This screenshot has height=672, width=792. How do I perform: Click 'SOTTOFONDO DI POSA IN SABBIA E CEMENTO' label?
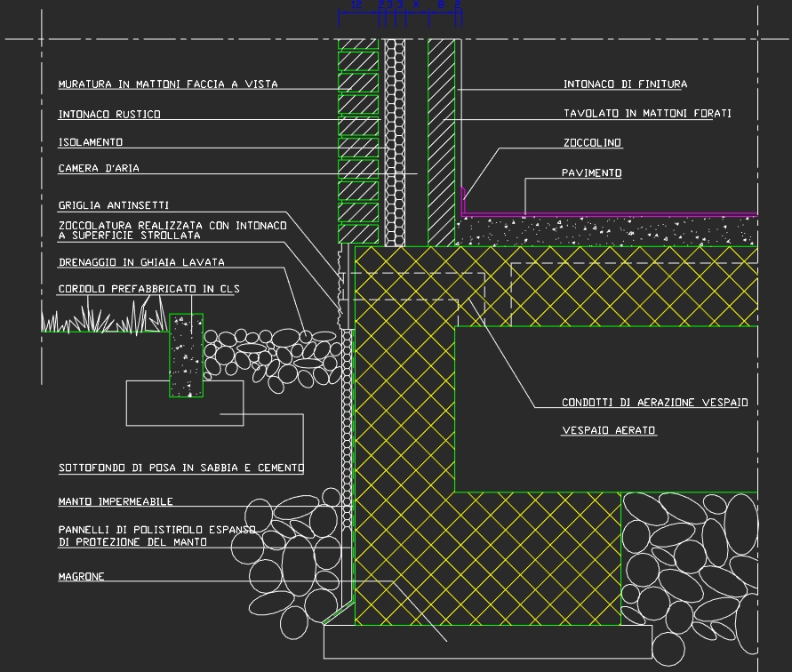[x=181, y=468]
